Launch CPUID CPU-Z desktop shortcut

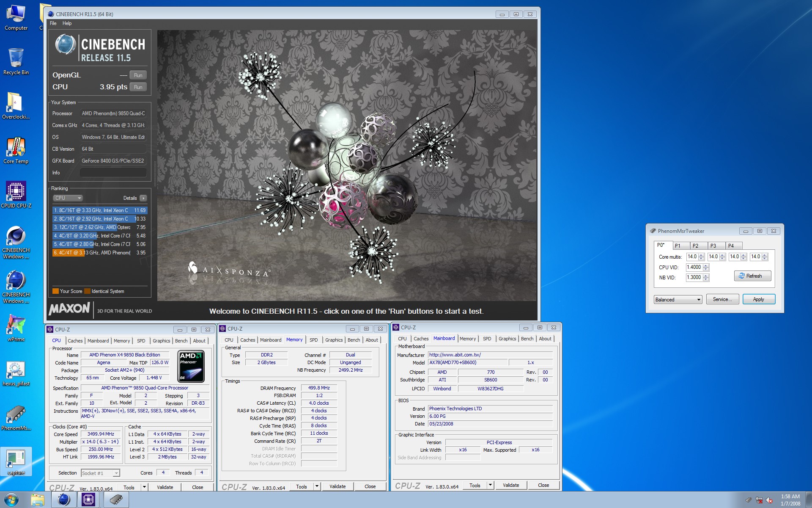16,195
